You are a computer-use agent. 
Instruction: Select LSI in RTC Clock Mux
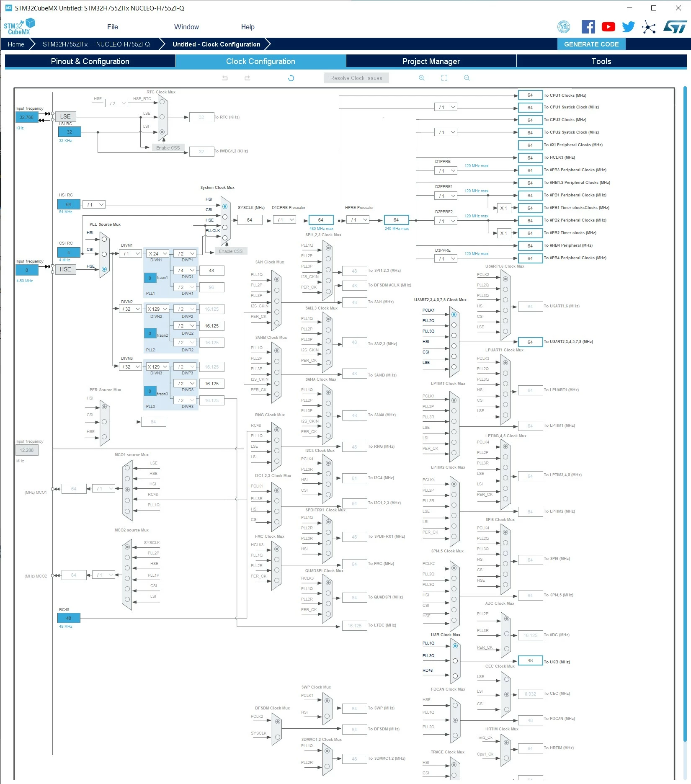point(162,132)
